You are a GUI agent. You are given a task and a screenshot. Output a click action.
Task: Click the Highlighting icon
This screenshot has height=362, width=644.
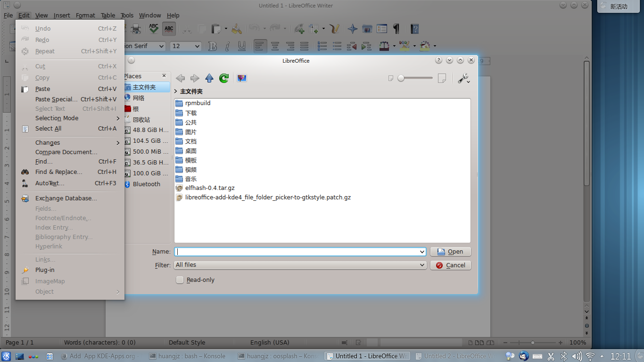(405, 46)
